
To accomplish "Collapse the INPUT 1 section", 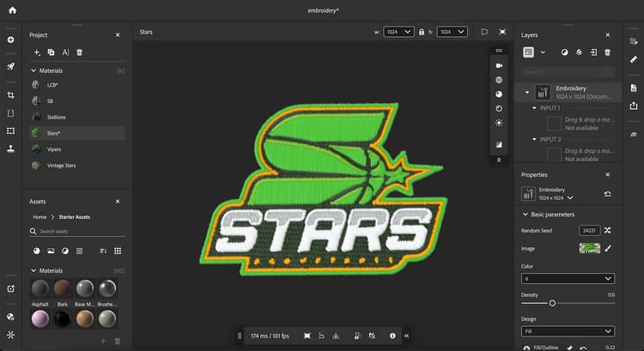I will click(534, 108).
